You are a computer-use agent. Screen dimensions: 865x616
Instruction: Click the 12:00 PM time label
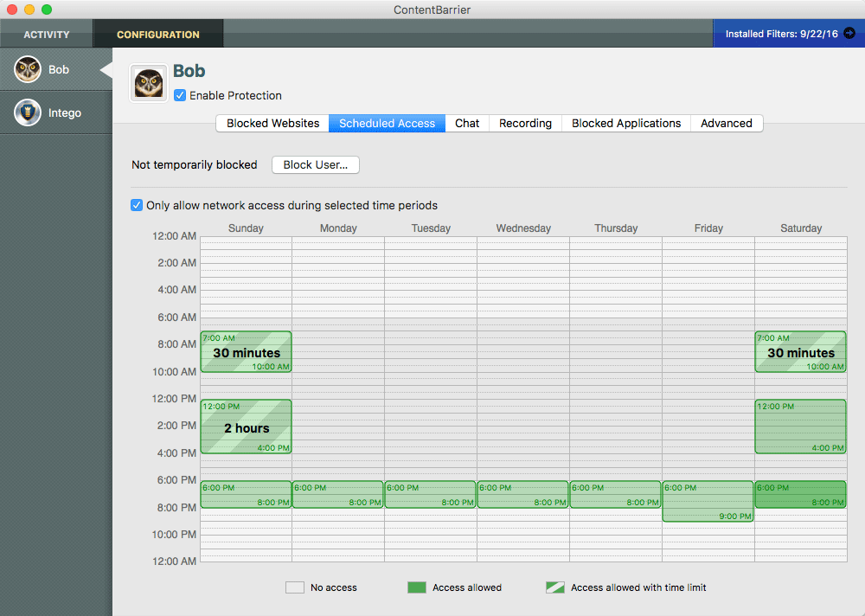(175, 399)
